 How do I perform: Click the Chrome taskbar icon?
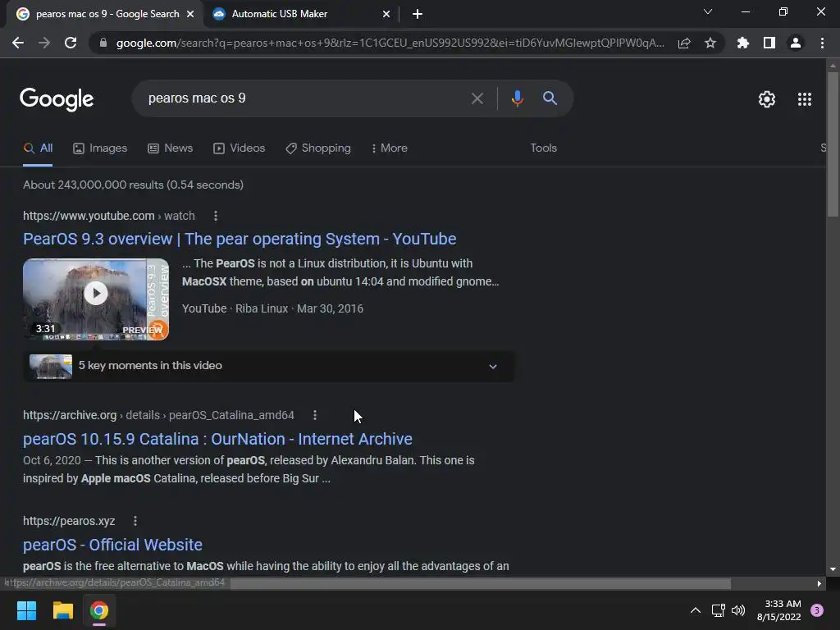[99, 610]
